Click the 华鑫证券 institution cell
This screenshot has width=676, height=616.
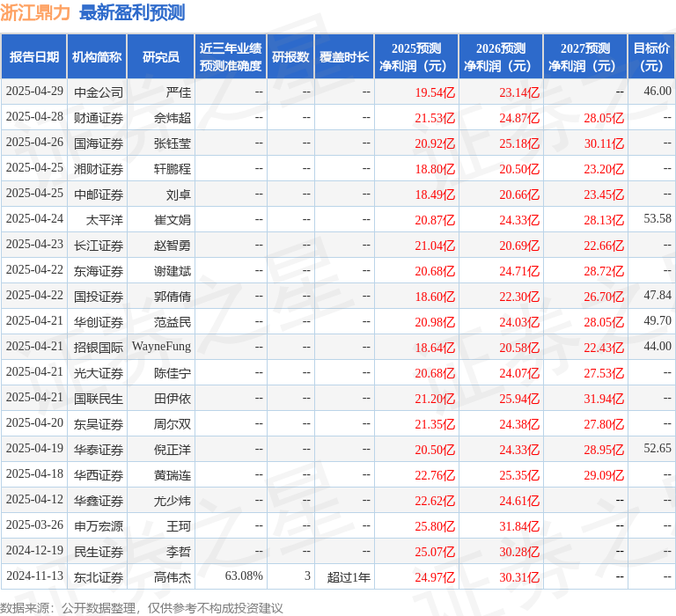99,501
